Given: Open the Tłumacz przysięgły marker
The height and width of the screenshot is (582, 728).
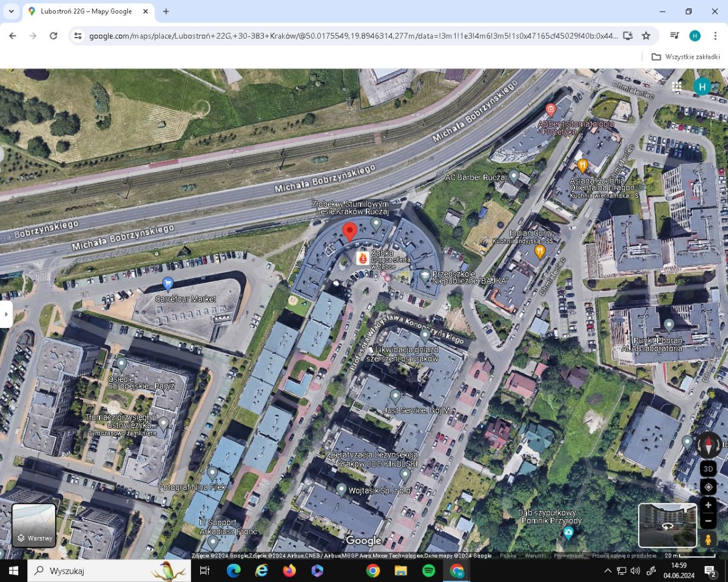Looking at the screenshot, I should 163,423.
